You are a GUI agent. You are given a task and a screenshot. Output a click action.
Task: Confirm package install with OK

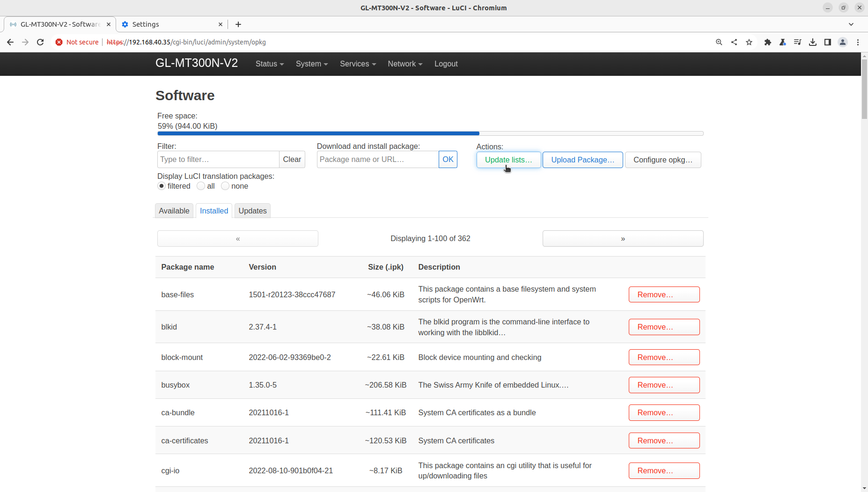448,159
